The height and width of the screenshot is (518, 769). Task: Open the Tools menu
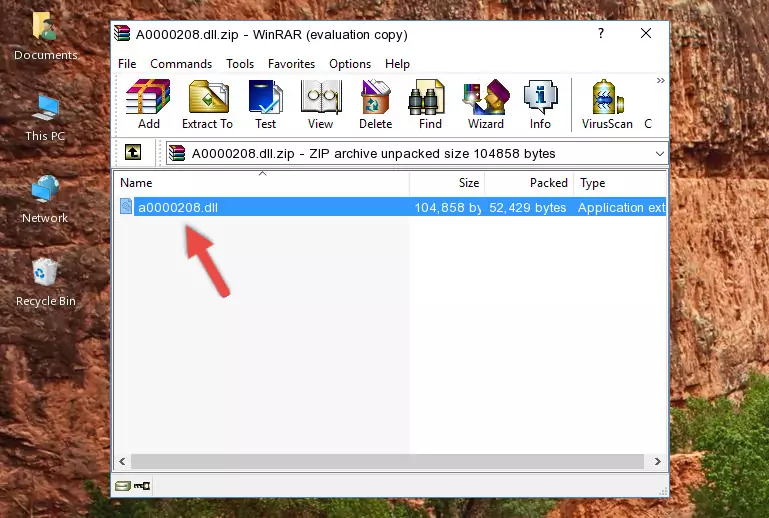pyautogui.click(x=240, y=64)
